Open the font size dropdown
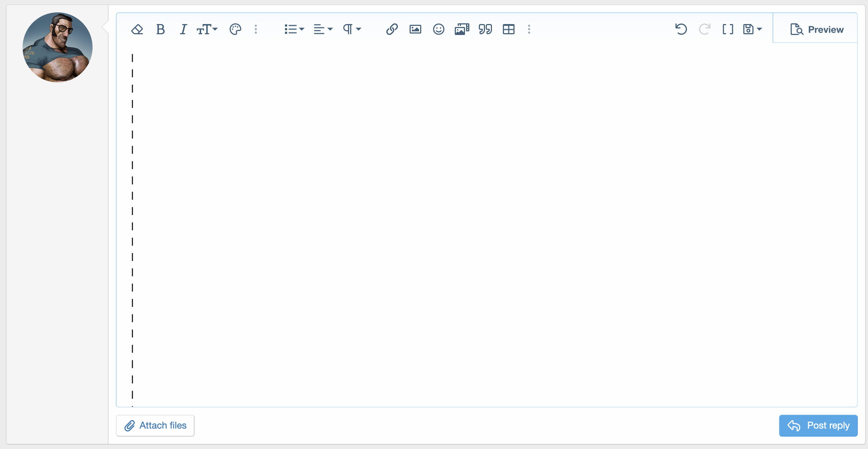Viewport: 868px width, 449px height. 207,29
